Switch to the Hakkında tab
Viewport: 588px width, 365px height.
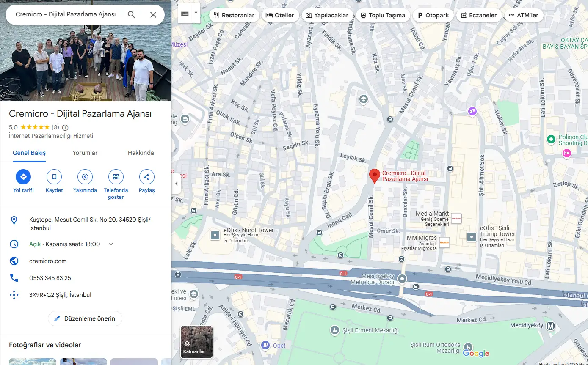(141, 153)
